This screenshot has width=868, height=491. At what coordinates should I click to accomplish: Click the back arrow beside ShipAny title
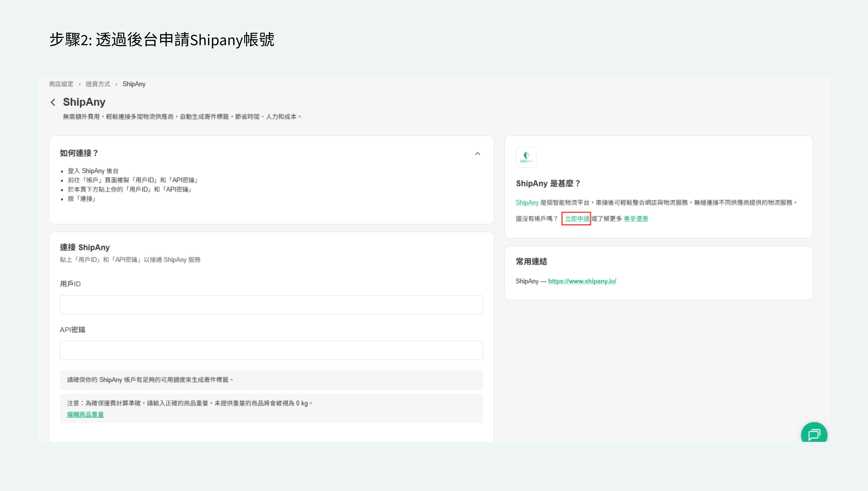[53, 102]
